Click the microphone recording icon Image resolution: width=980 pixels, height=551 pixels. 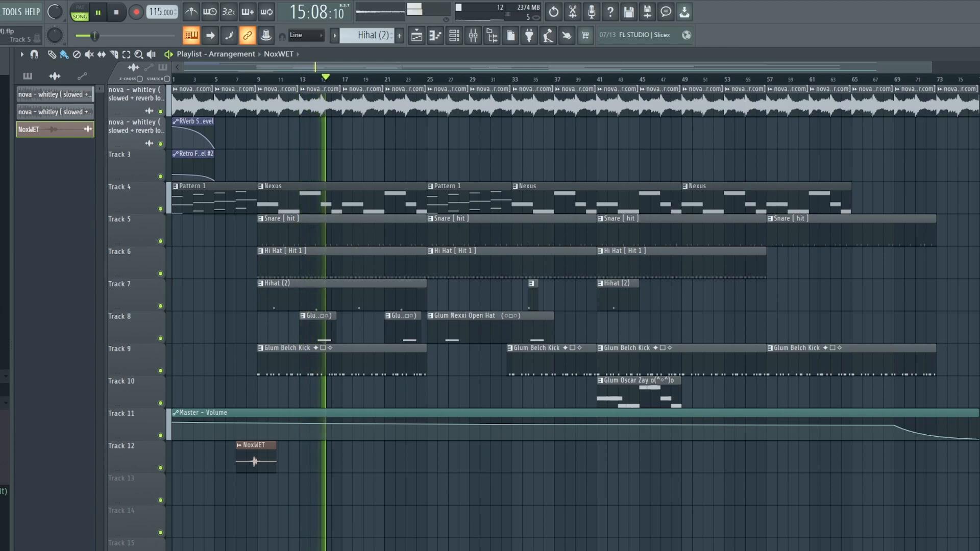coord(591,12)
